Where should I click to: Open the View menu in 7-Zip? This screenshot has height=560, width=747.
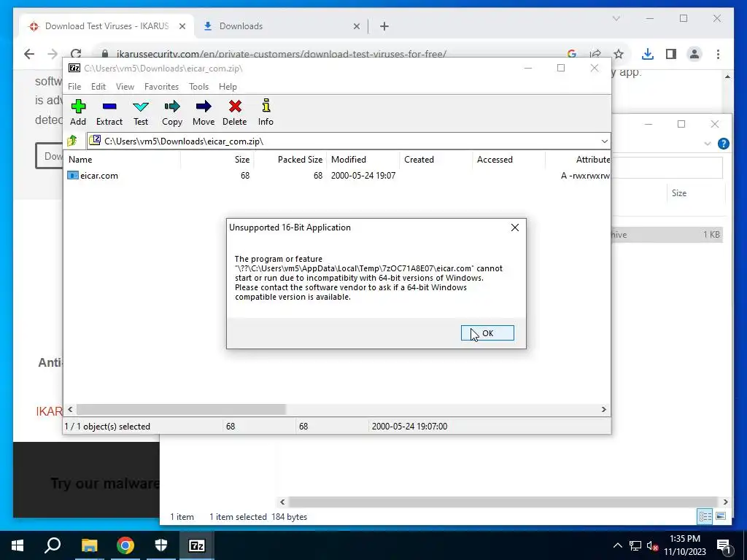125,87
